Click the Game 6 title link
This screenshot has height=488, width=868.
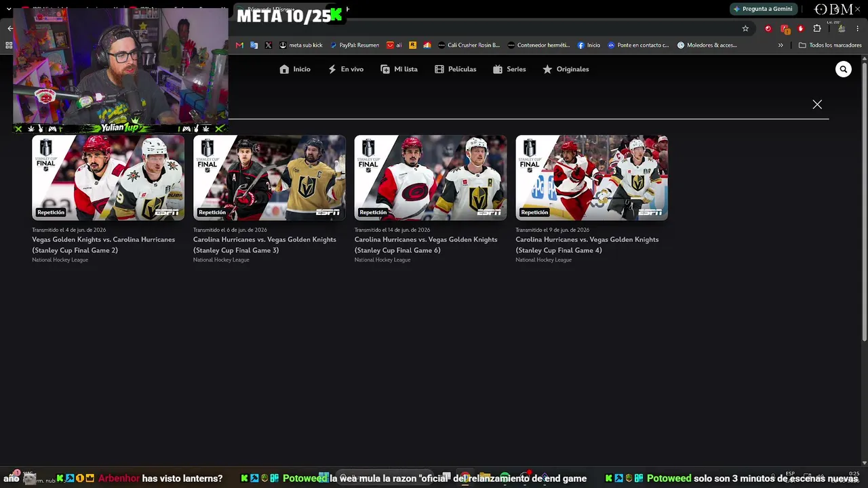(x=426, y=245)
